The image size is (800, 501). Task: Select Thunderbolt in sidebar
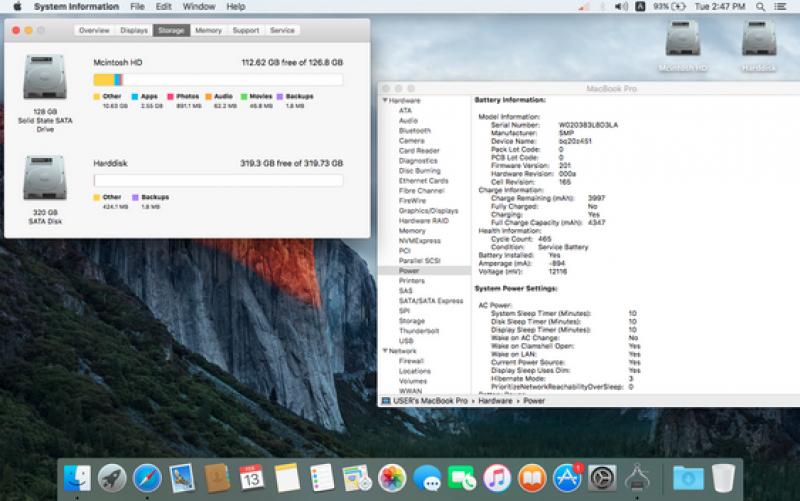click(419, 331)
